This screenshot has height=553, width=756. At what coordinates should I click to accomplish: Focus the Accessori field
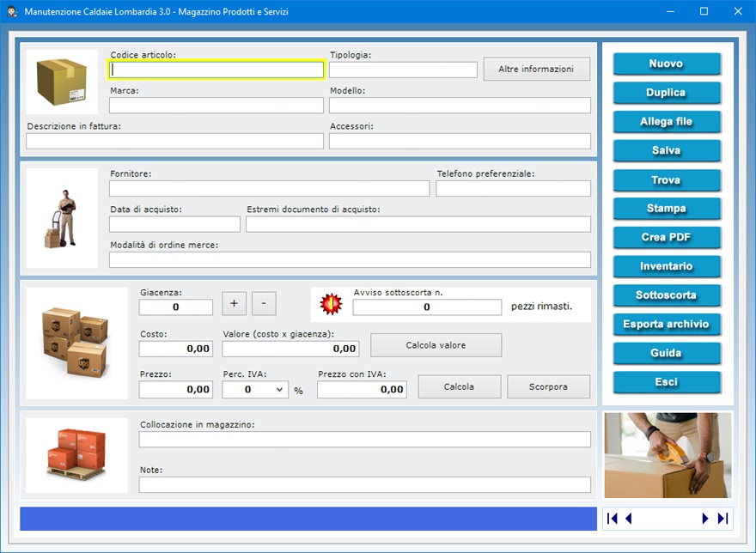click(x=460, y=141)
